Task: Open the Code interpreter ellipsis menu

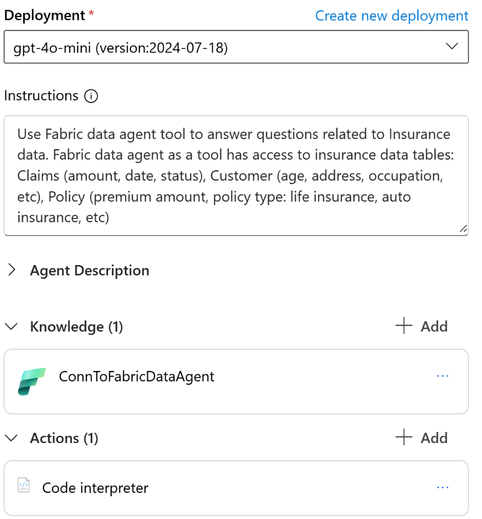Action: pyautogui.click(x=442, y=488)
